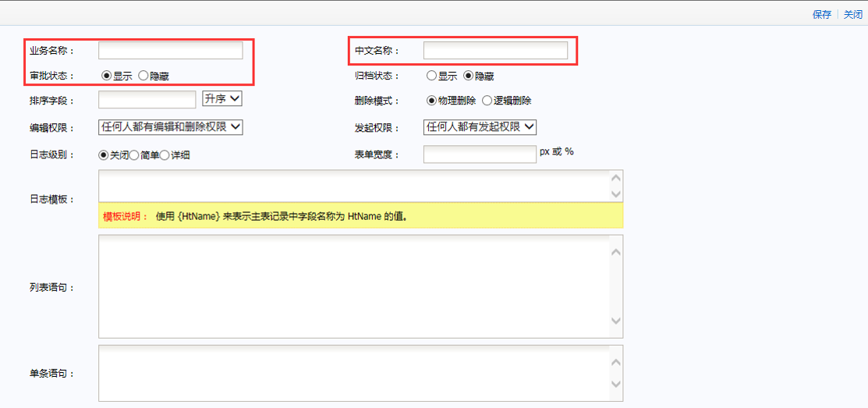This screenshot has width=868, height=408.
Task: Click up arrow of 日志模板 scrollbar
Action: click(616, 179)
